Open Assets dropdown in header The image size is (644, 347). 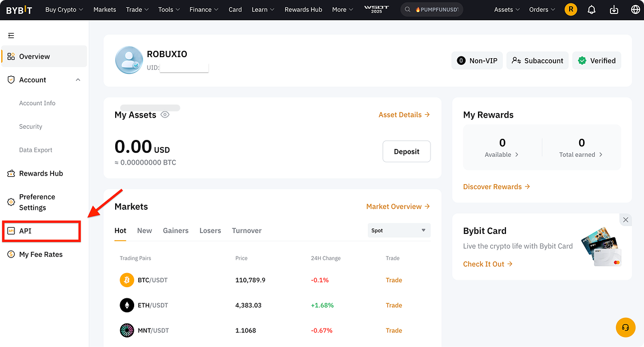point(507,10)
